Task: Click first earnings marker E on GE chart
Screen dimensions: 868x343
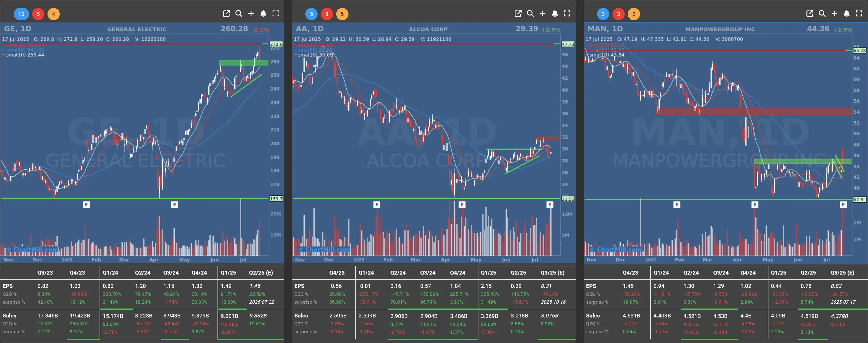Action: point(86,205)
